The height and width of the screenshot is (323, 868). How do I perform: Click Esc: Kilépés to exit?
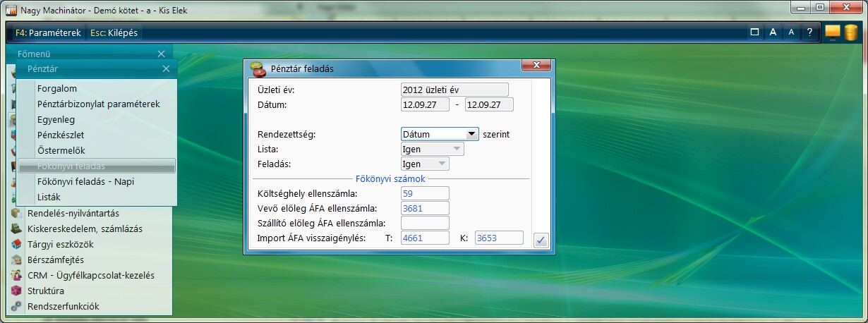tap(114, 32)
